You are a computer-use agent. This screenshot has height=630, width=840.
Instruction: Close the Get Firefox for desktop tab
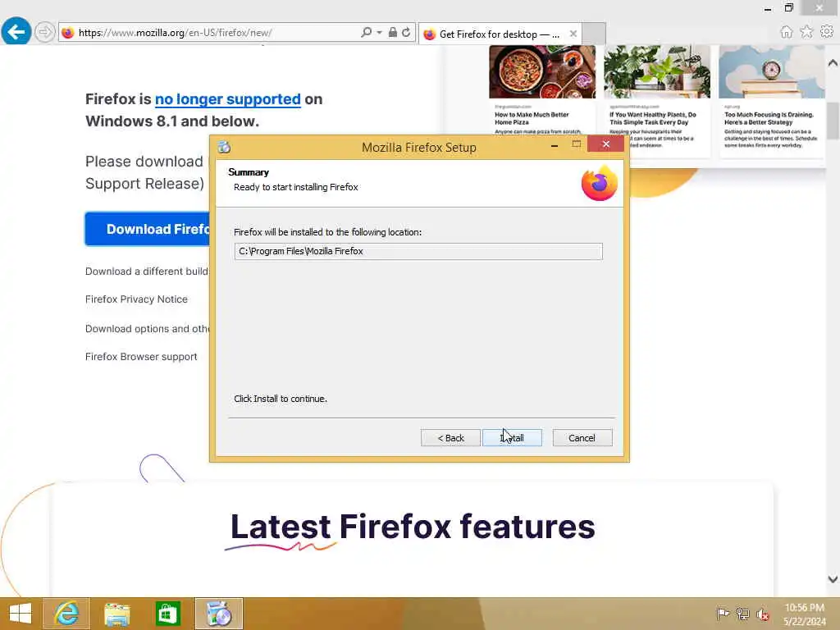(573, 34)
